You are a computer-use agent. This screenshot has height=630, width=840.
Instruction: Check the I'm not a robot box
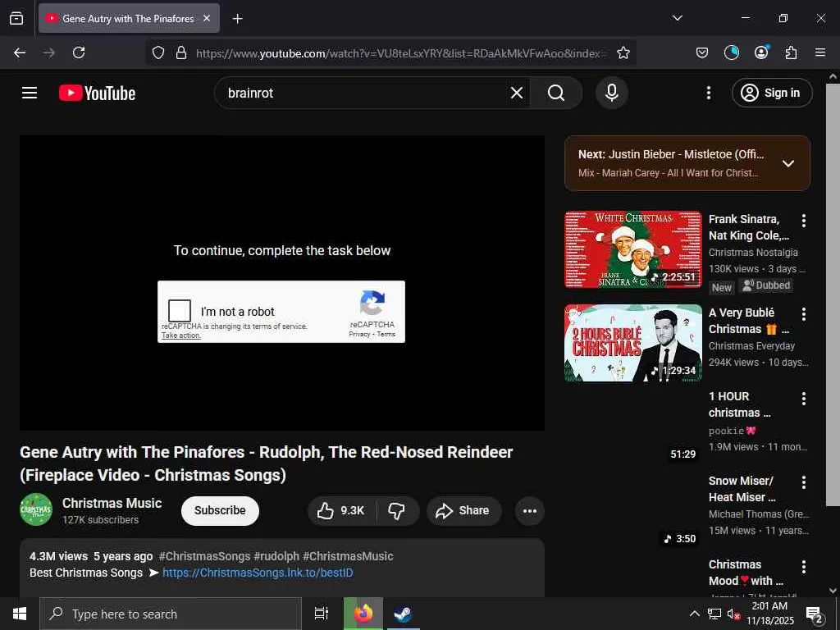[180, 311]
